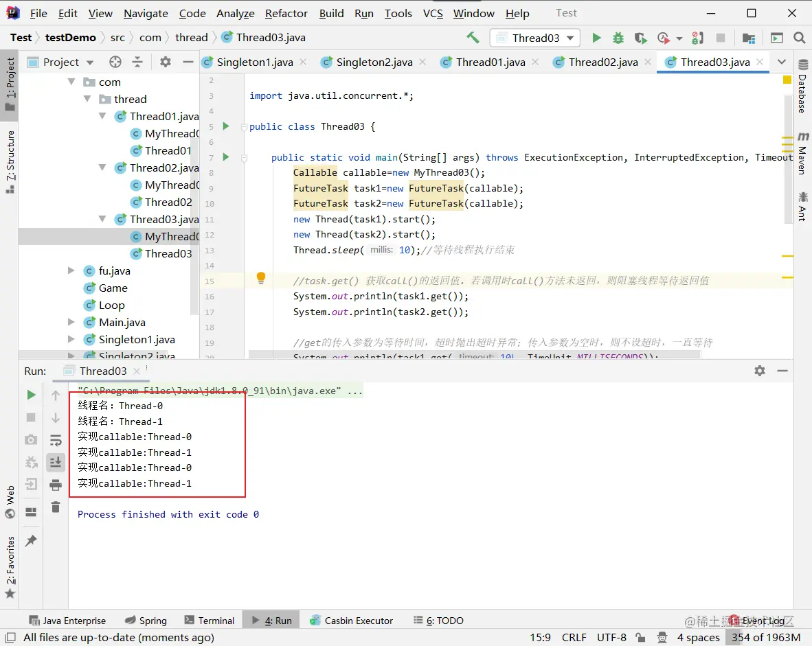The height and width of the screenshot is (646, 812).
Task: Expand Main.java tree node
Action: pos(71,322)
